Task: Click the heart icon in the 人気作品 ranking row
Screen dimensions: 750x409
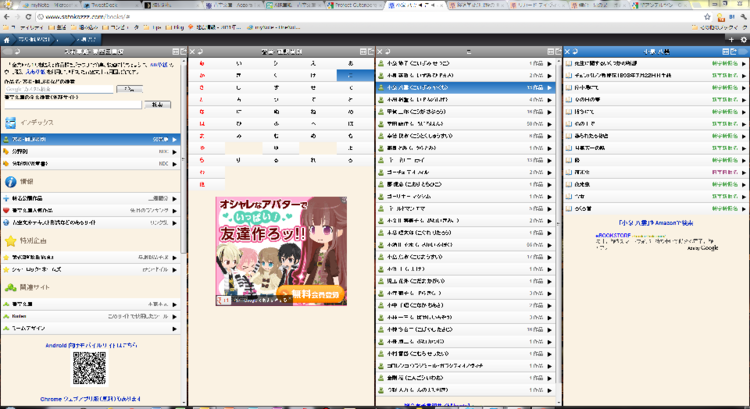Action: tap(6, 210)
